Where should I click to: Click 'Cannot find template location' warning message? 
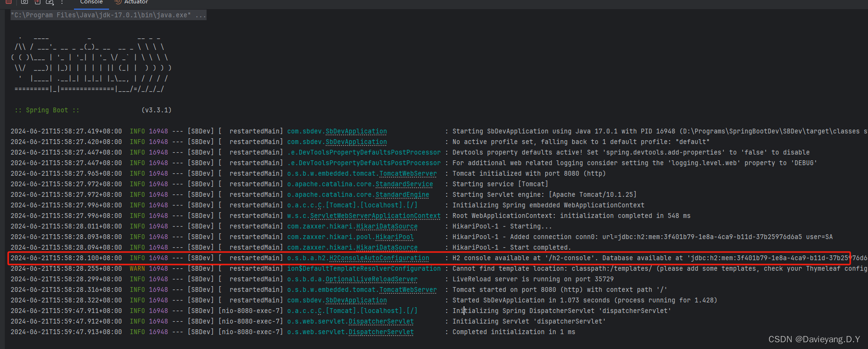[x=660, y=269]
